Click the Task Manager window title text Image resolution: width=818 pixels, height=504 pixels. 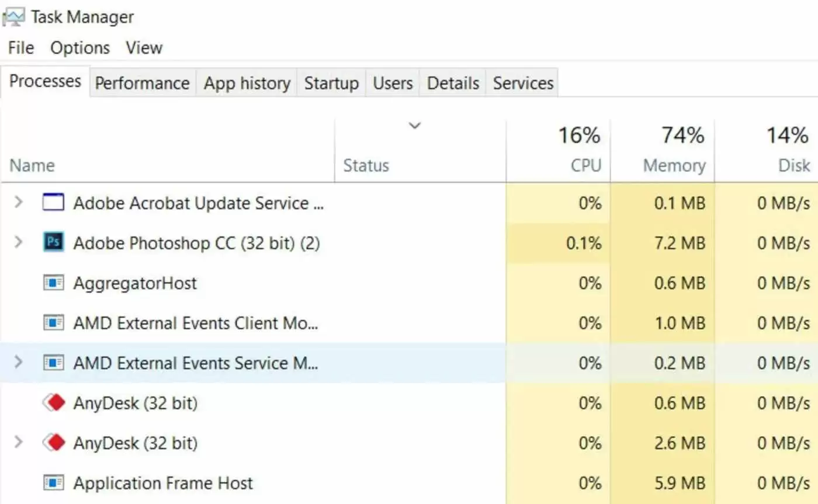tap(82, 17)
